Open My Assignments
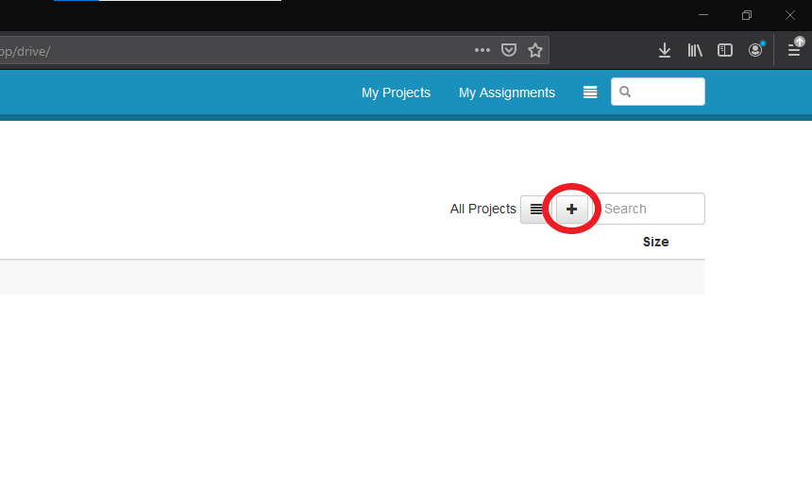The image size is (812, 504). (507, 92)
